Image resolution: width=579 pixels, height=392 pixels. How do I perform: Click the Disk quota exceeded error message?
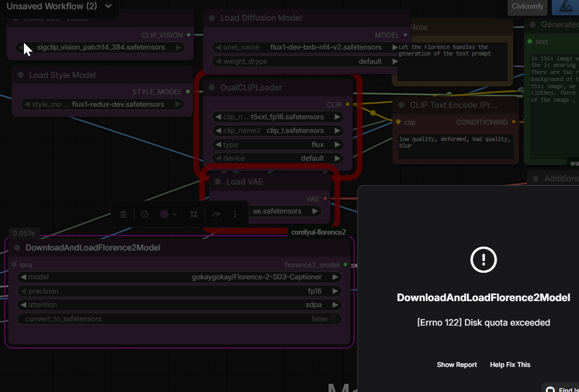[x=483, y=323]
